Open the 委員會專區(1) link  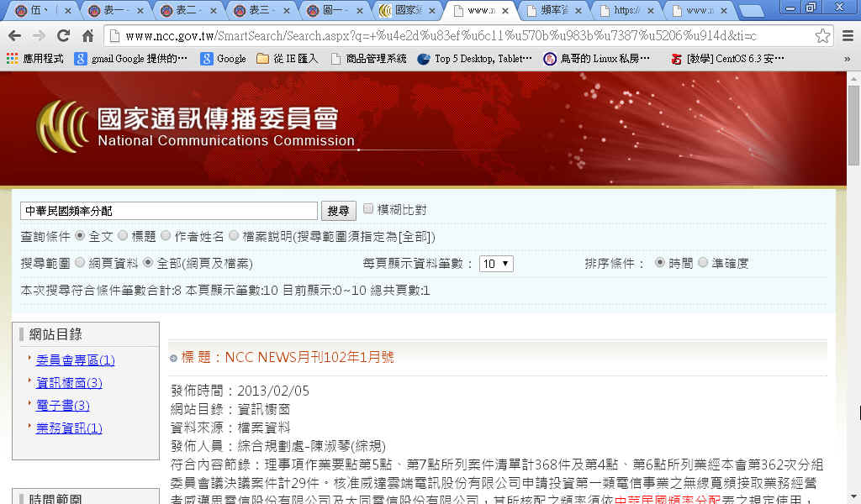[75, 360]
